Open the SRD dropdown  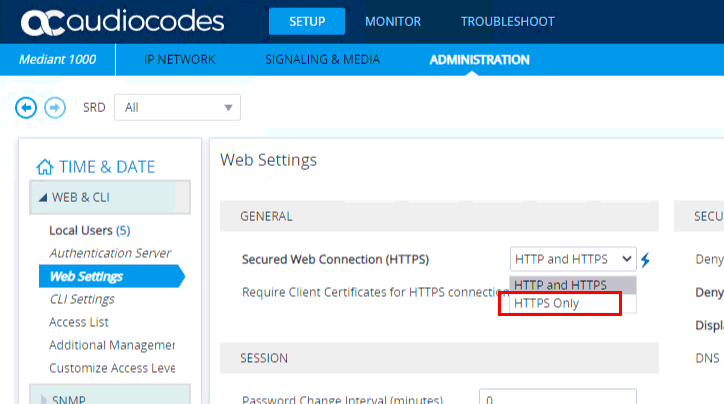(x=177, y=107)
